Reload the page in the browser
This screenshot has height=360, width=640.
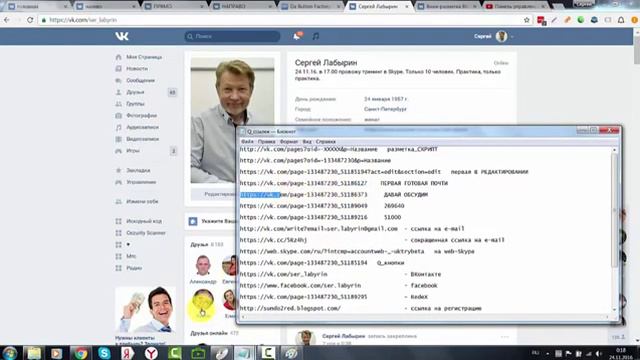coord(30,20)
